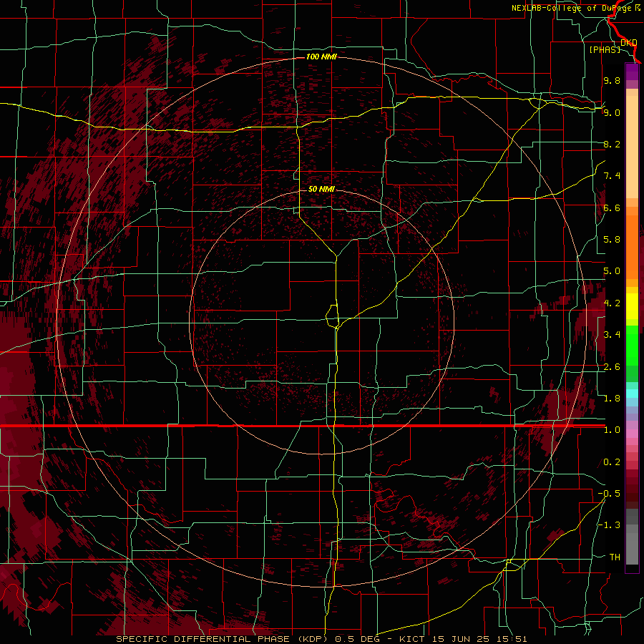Select the 5.8 scale value

pos(612,240)
